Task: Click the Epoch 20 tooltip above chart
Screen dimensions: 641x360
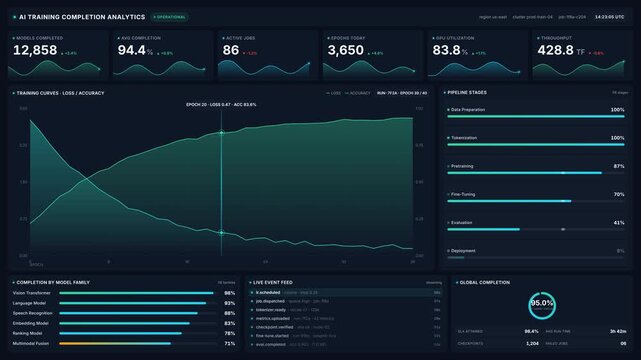Action: point(221,105)
